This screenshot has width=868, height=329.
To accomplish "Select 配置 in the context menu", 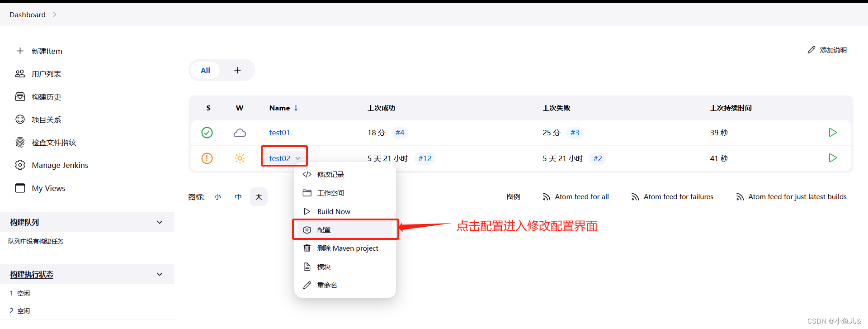I will (x=345, y=230).
